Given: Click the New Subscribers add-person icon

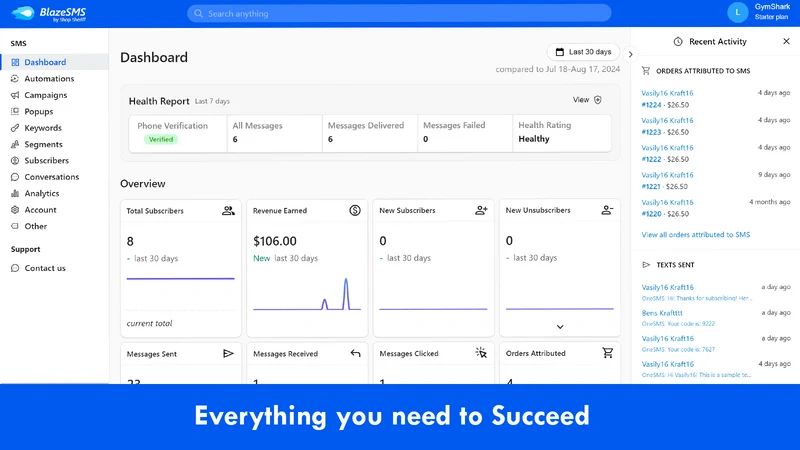Looking at the screenshot, I should click(481, 210).
